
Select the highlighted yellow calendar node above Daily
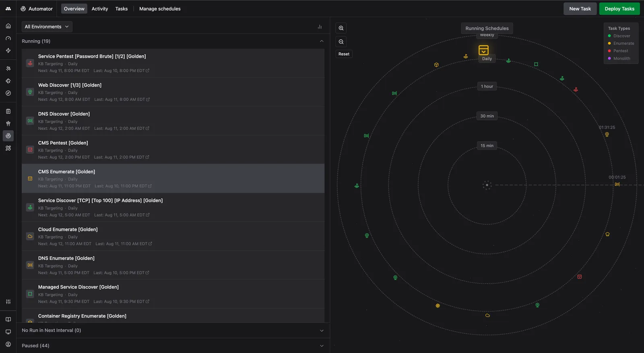(x=483, y=50)
